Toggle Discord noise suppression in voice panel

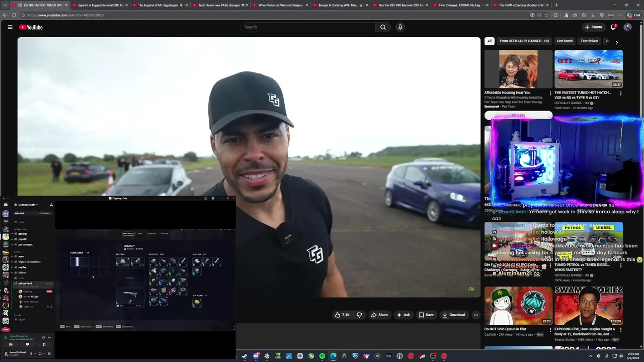(x=43, y=337)
